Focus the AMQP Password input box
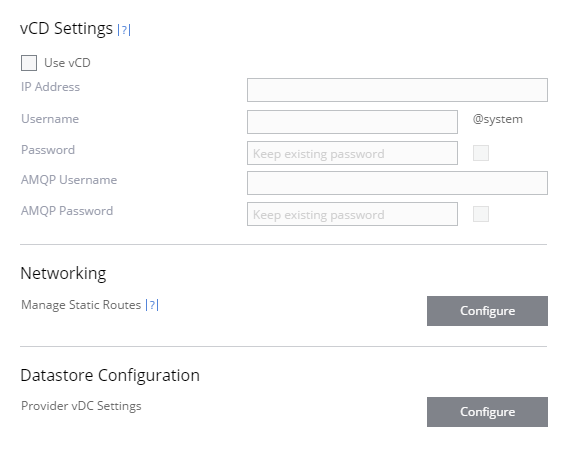567x473 pixels. [352, 214]
